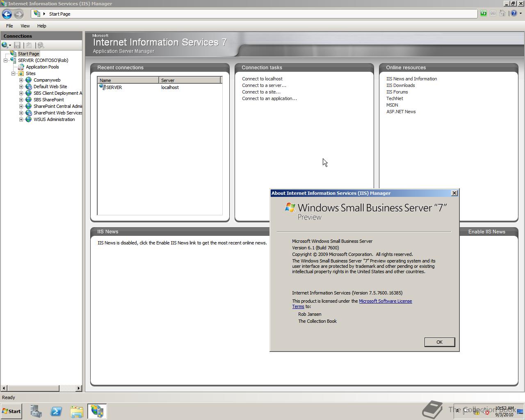The width and height of the screenshot is (525, 420).
Task: Expand SharePoint Central Admin site
Action: [x=21, y=106]
